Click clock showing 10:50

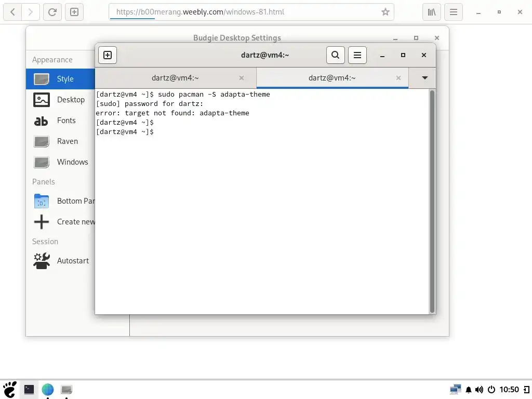pos(509,390)
